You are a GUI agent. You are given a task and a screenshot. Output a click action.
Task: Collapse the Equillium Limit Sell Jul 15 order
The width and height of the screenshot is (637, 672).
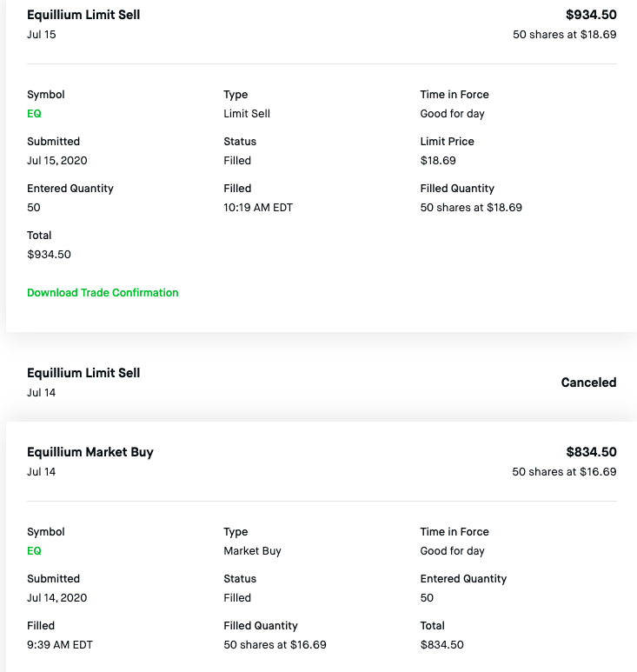(x=83, y=16)
